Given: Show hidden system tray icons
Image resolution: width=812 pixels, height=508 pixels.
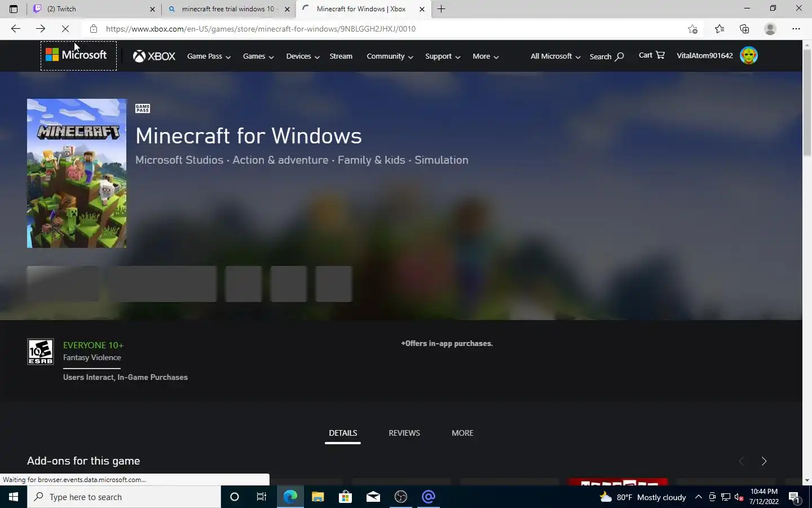Looking at the screenshot, I should click(699, 497).
